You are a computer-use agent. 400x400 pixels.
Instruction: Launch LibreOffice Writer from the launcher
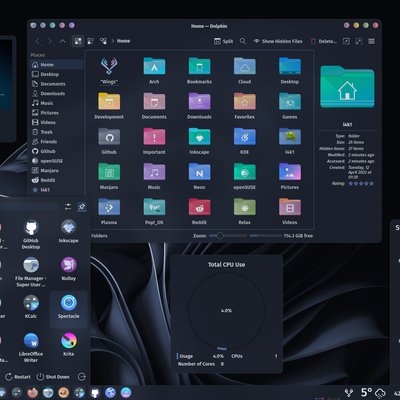pos(31,348)
